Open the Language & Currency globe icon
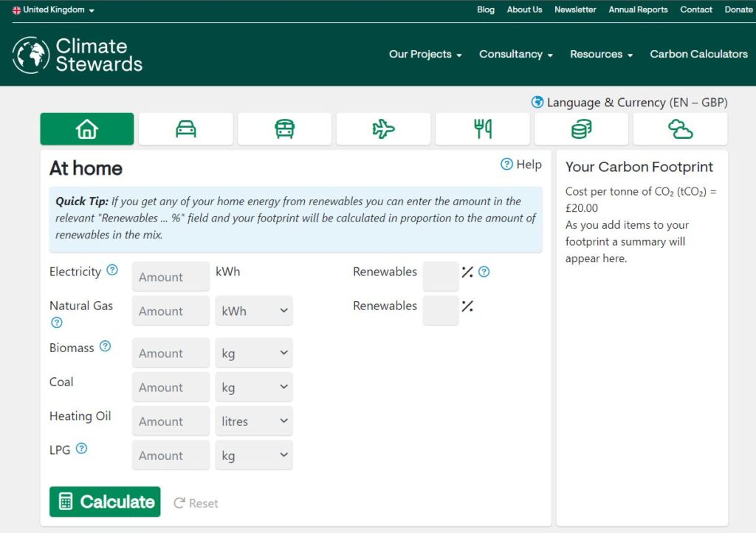Viewport: 756px width, 533px height. [537, 102]
